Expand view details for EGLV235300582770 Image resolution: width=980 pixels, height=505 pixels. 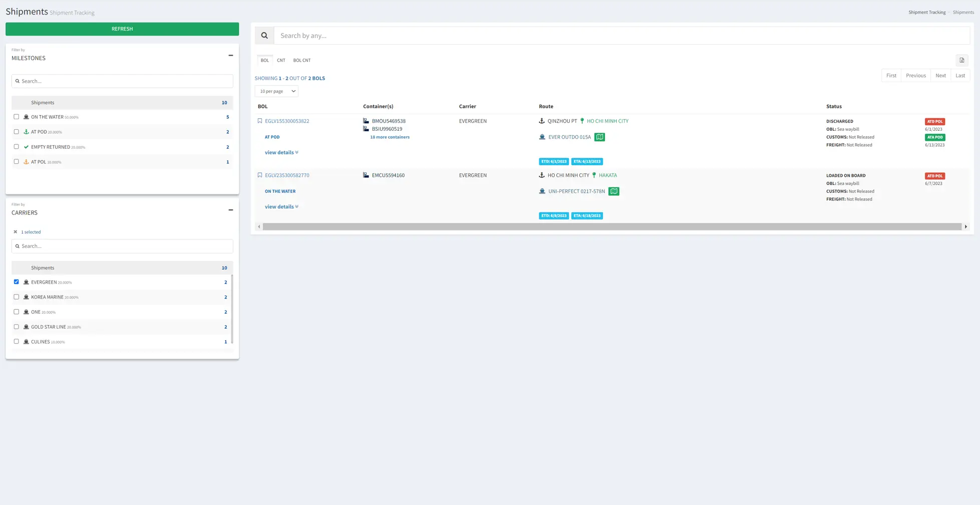[x=281, y=206]
